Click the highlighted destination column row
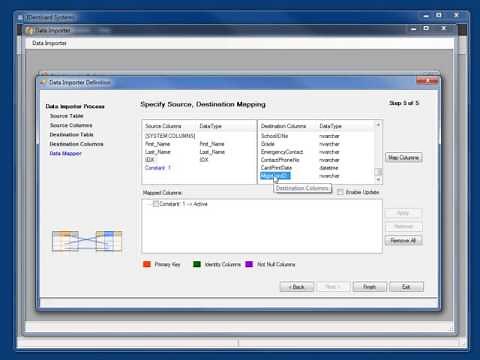The image size is (480, 360). click(x=275, y=176)
